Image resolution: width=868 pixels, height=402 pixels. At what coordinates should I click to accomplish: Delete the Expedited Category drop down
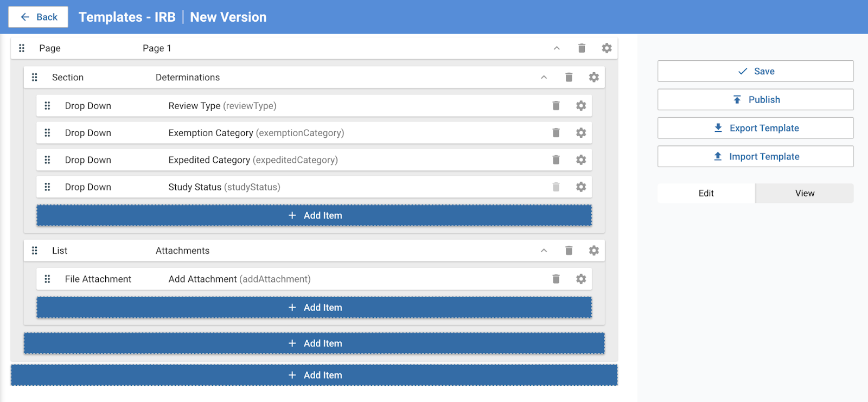556,160
